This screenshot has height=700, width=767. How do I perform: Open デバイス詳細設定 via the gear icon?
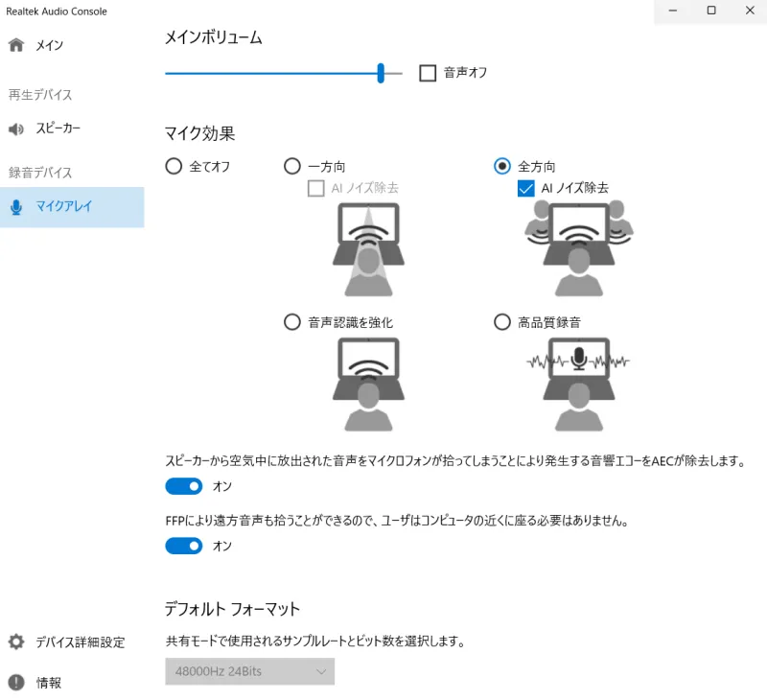pos(14,642)
